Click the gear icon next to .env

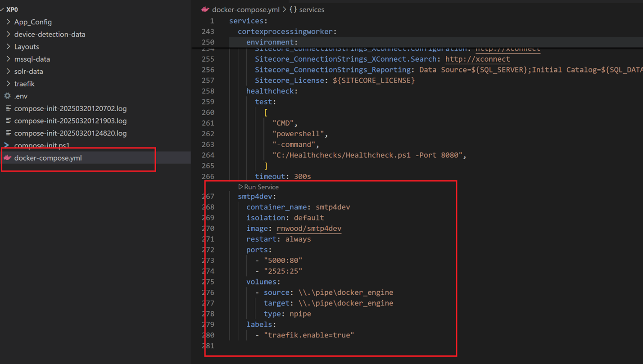8,96
